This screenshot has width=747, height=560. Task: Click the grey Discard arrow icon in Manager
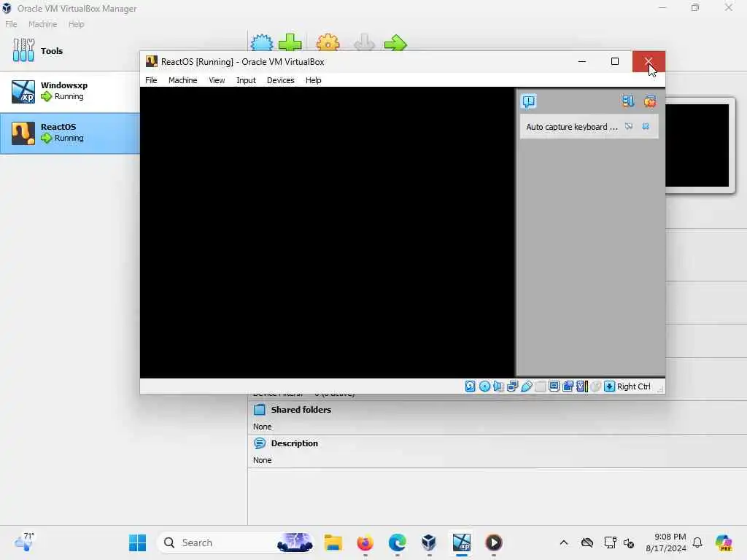365,42
